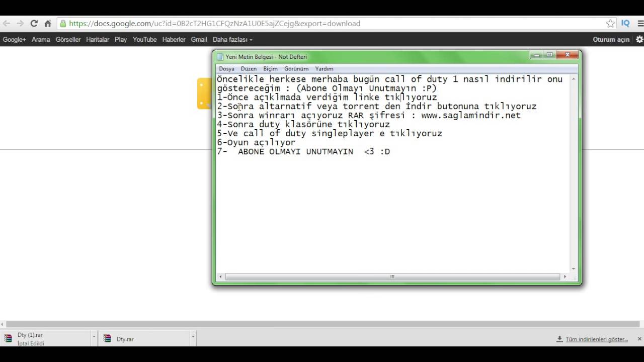
Task: Expand the Daha fazlası dropdown
Action: click(232, 39)
